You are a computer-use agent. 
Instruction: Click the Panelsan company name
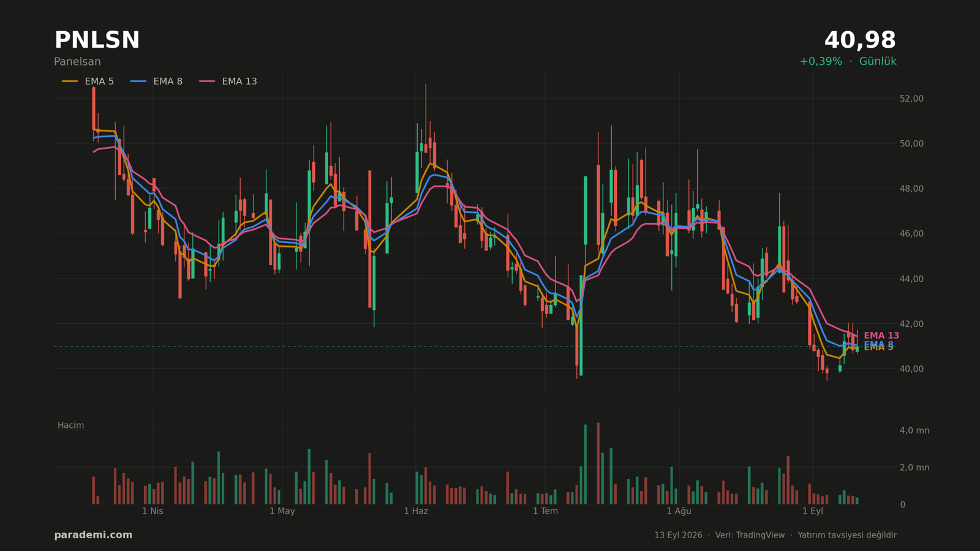(77, 62)
